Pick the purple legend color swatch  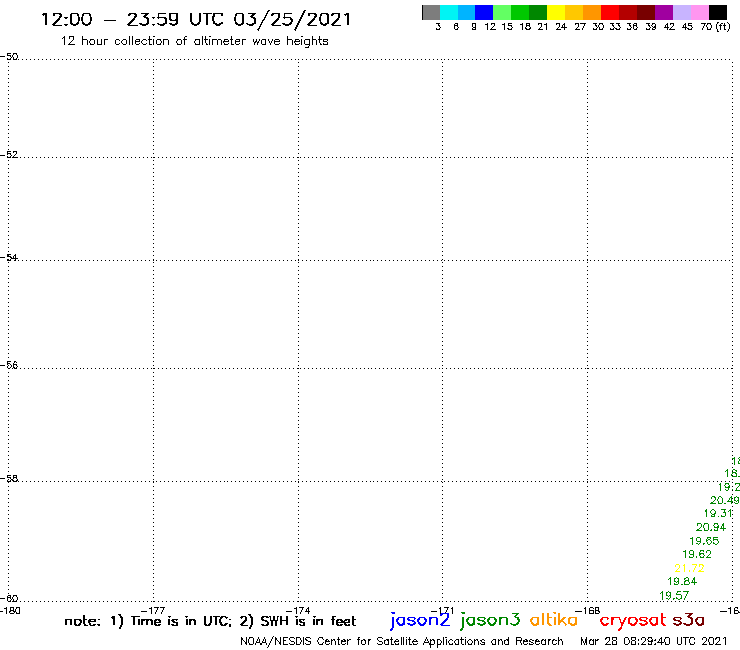point(664,12)
